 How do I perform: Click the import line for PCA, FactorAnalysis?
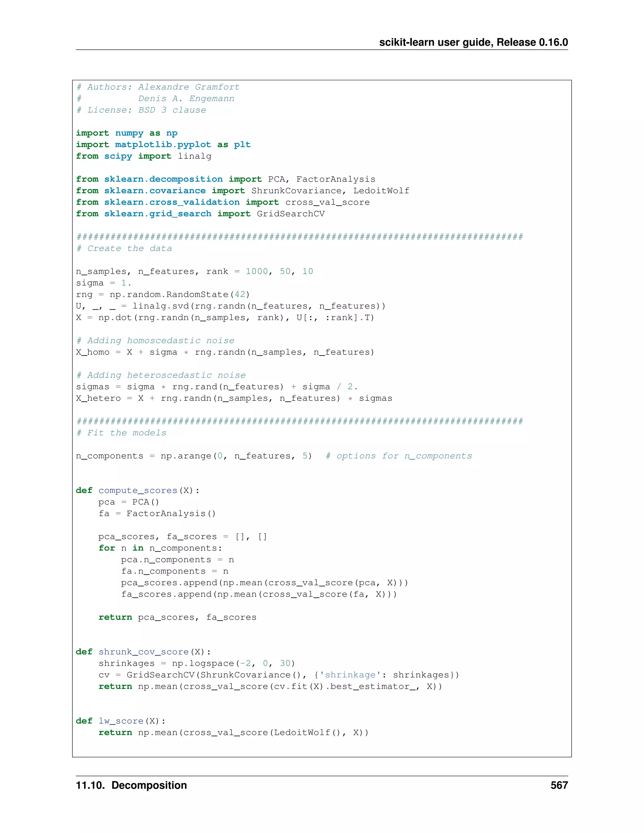pos(225,179)
